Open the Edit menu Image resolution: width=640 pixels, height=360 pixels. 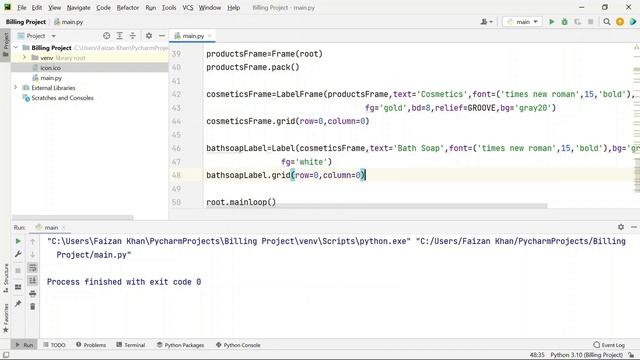tap(37, 7)
